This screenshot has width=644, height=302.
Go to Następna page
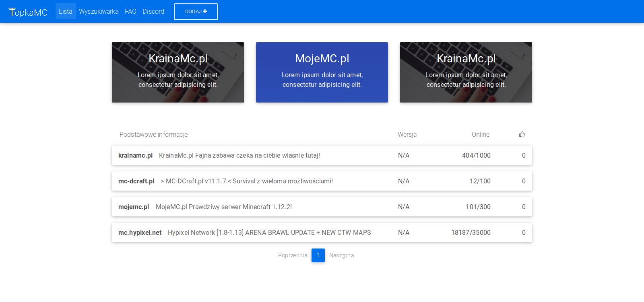[341, 255]
